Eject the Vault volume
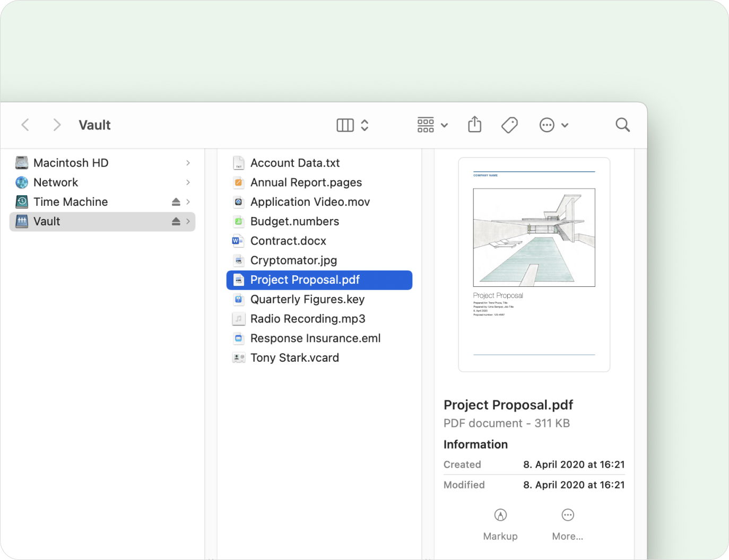 click(x=176, y=222)
